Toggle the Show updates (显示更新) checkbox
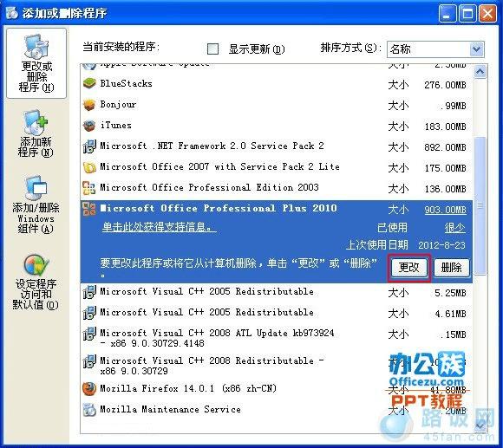The width and height of the screenshot is (503, 448). pos(212,49)
